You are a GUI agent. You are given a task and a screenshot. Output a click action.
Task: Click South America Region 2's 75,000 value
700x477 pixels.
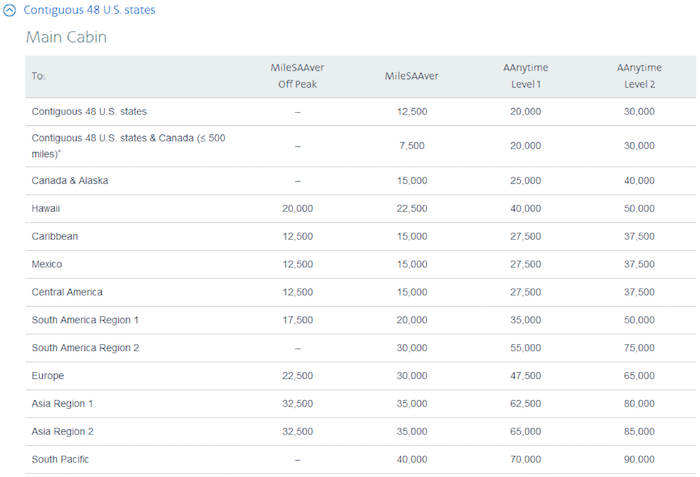639,348
